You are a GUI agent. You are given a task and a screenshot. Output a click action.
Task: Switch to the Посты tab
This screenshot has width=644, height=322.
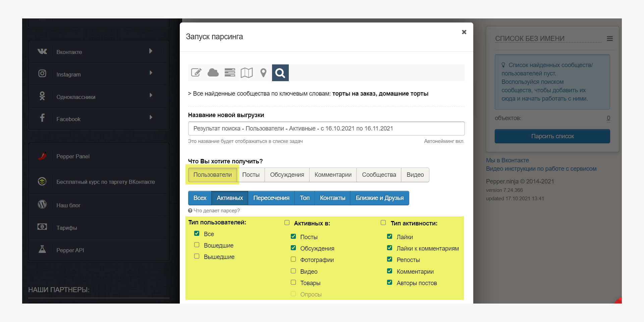pyautogui.click(x=251, y=175)
